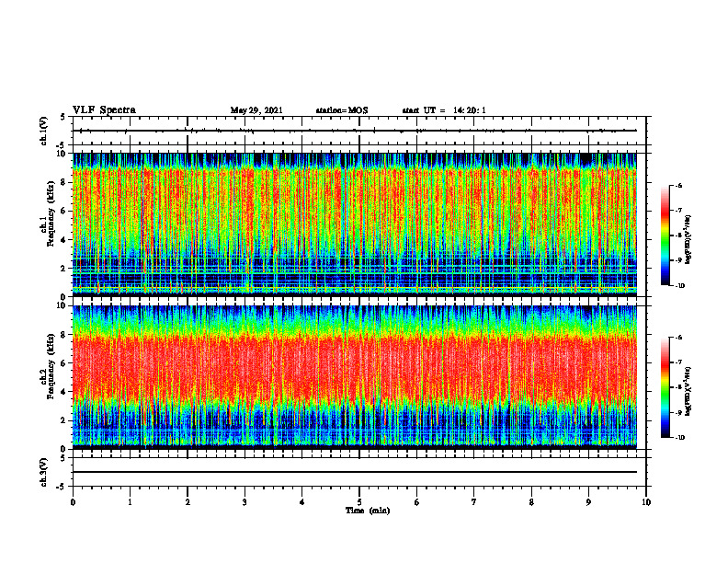
Task: Click time axis tick label "4"
Action: pyautogui.click(x=302, y=502)
